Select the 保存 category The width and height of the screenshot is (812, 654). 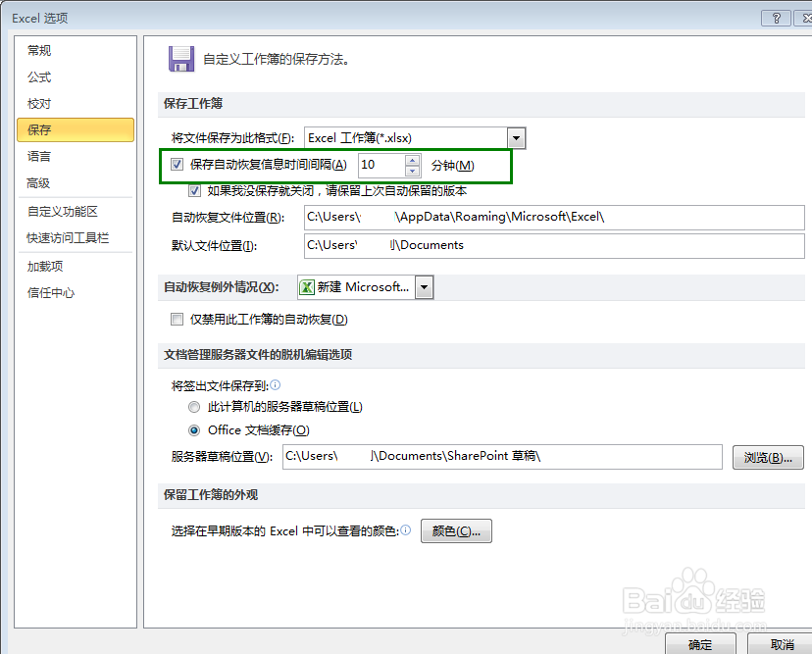tap(76, 130)
